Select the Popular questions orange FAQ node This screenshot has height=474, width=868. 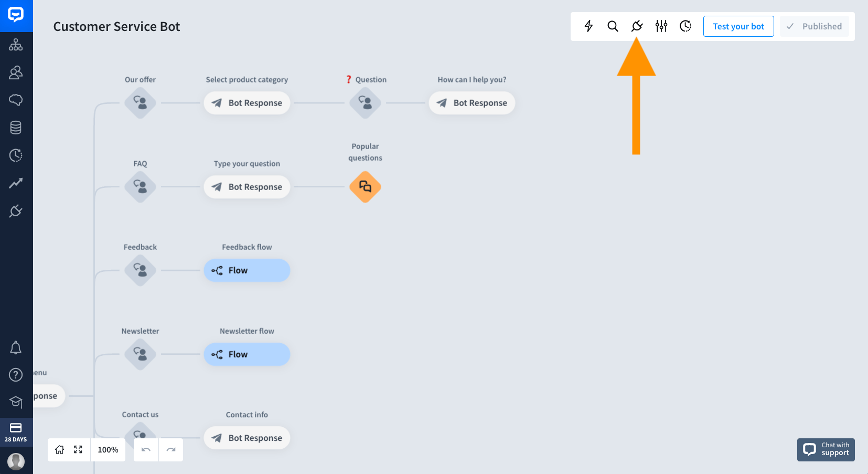click(365, 187)
